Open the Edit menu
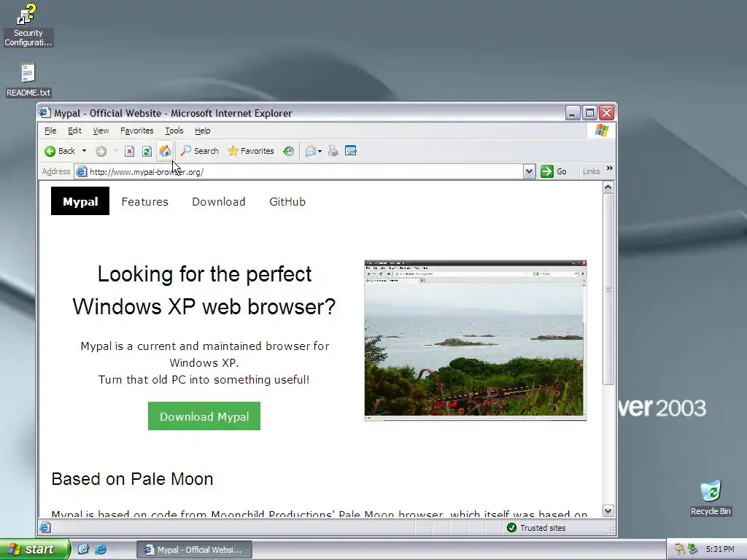This screenshot has width=747, height=560. (74, 131)
